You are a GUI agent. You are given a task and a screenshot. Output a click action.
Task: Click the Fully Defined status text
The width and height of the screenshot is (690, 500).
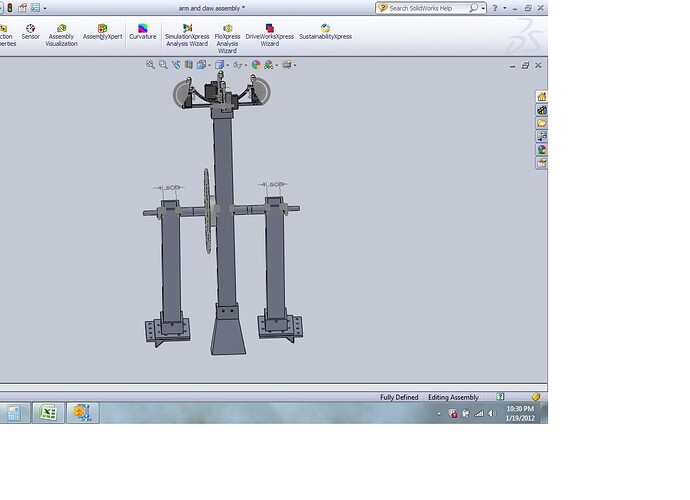[399, 397]
